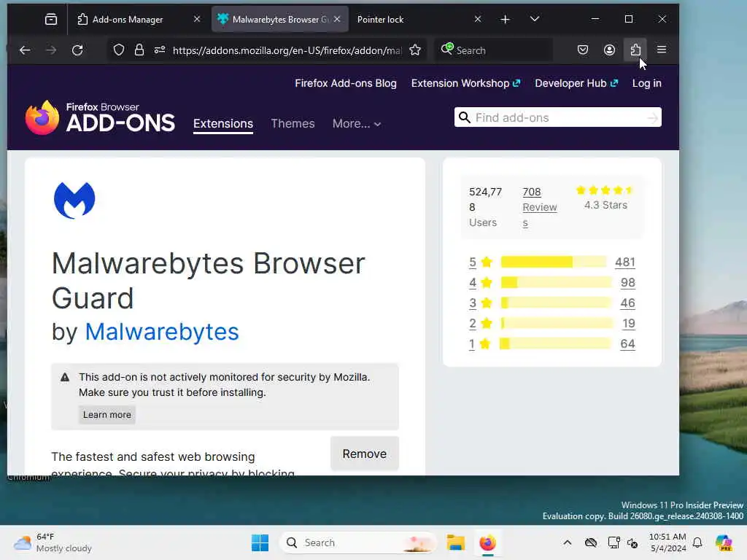Open the Firefox account icon
This screenshot has width=747, height=560.
click(x=609, y=50)
